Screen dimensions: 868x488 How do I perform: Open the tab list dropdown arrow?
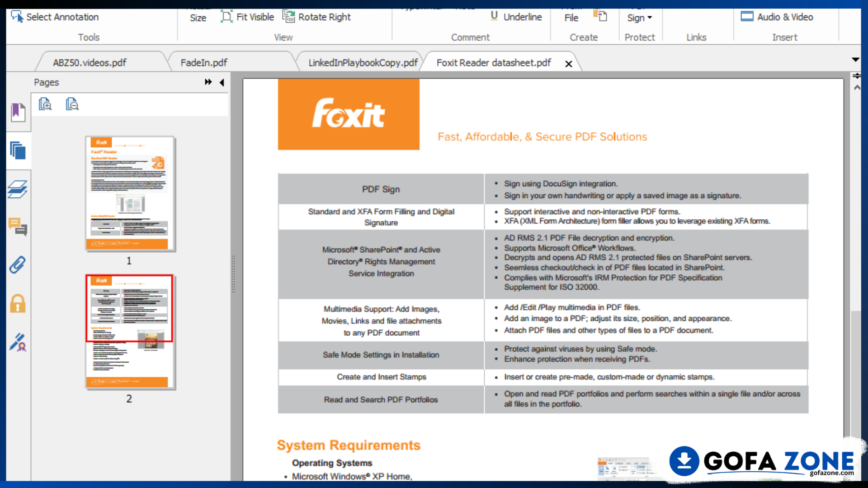(x=855, y=60)
